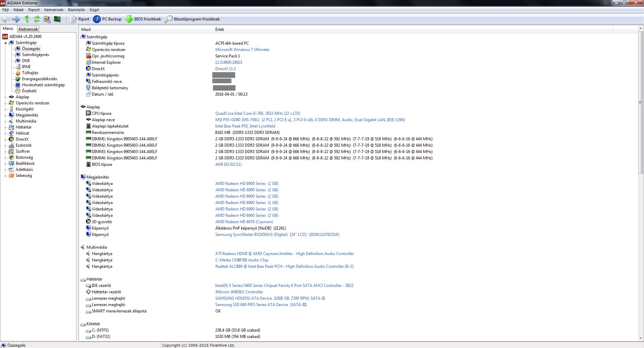Click the Érték column header
Image resolution: width=644 pixels, height=348 pixels.
point(413,30)
